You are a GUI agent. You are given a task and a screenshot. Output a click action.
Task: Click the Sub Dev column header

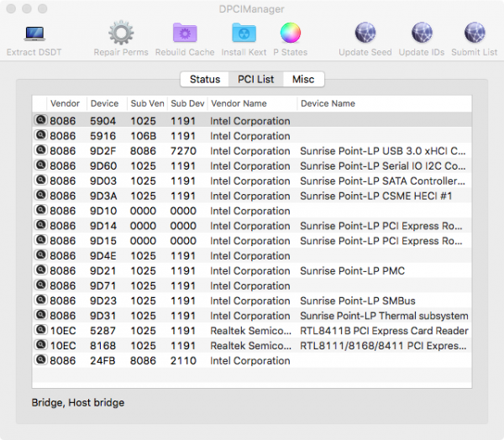(186, 103)
